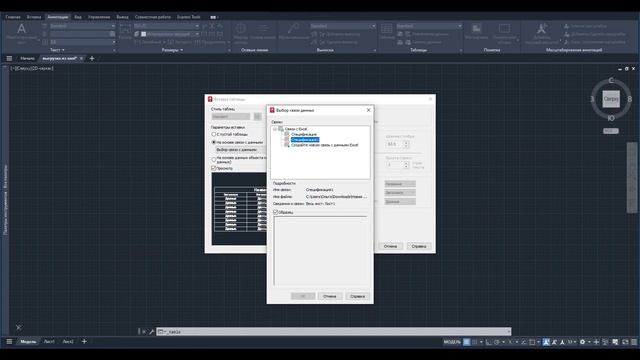This screenshot has height=360, width=640.
Task: Click the layer color swatch in Размеры panel
Action: point(144,34)
